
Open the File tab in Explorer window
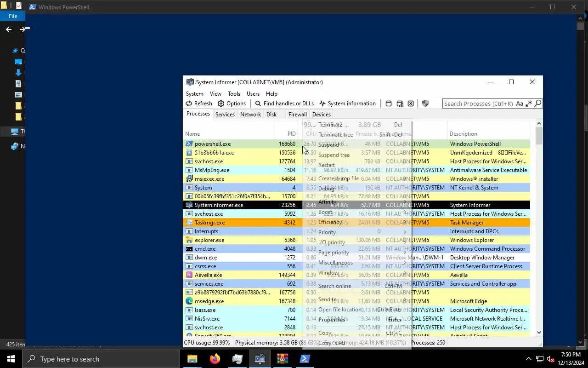click(13, 16)
